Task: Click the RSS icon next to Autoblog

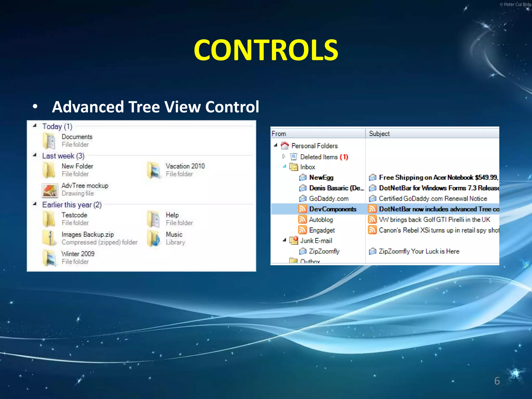Action: pyautogui.click(x=302, y=220)
